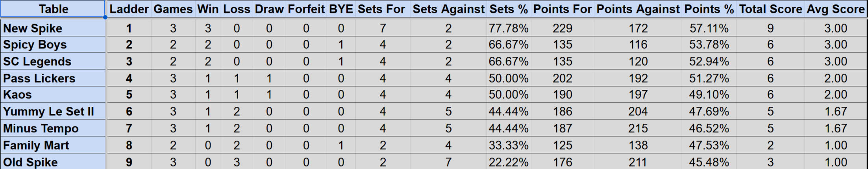Click the blue selection handle on Table cell
The width and height of the screenshot is (868, 169).
pos(105,17)
